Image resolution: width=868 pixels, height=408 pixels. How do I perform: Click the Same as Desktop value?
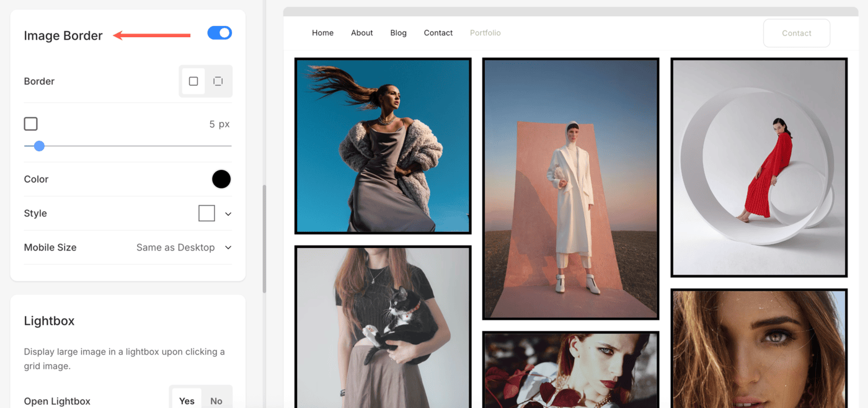(175, 247)
